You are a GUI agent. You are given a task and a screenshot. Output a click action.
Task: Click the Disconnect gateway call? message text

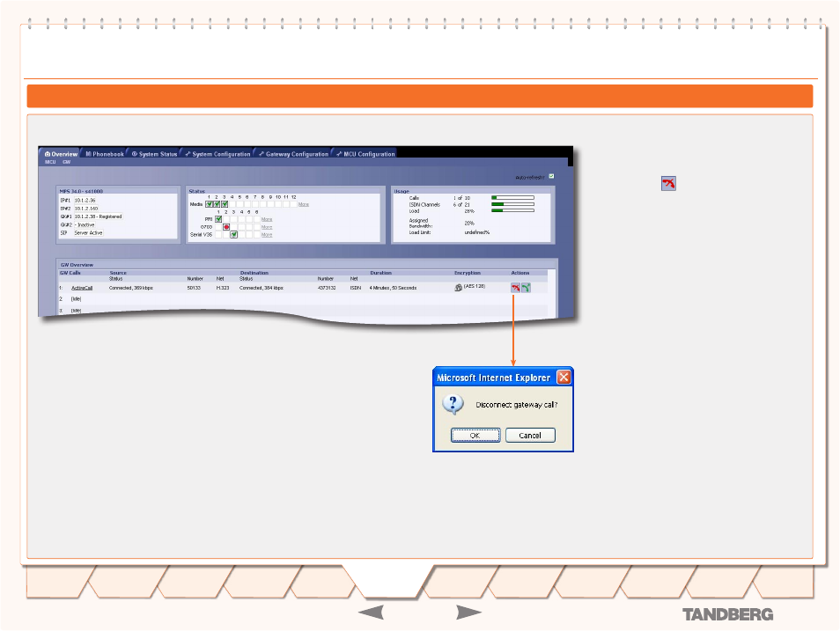pos(517,405)
